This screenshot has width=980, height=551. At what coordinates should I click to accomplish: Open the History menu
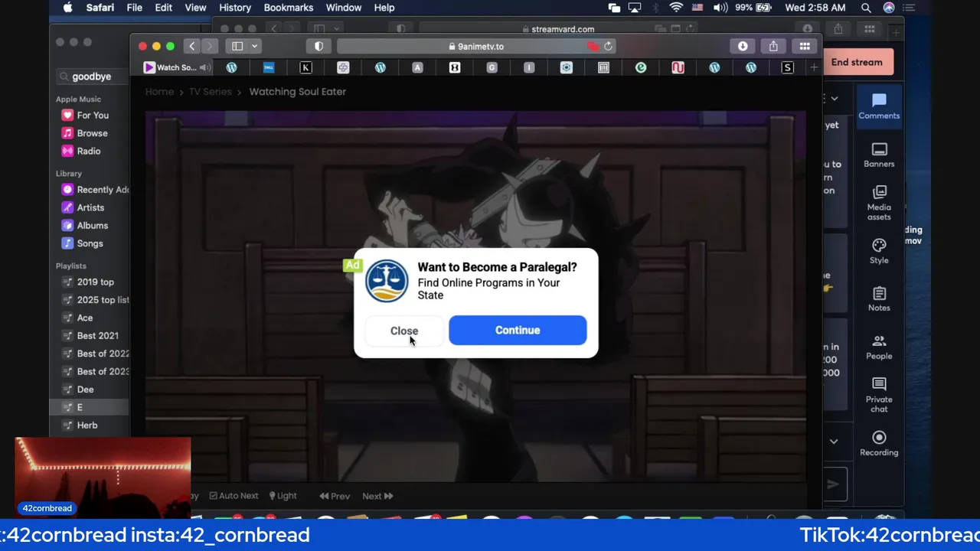click(x=235, y=8)
